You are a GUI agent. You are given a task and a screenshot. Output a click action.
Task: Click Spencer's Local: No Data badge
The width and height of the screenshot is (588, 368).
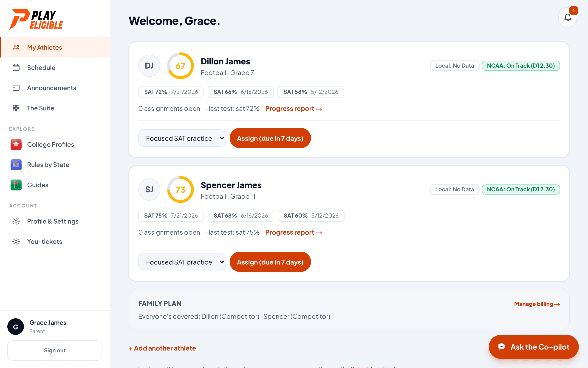(x=455, y=189)
